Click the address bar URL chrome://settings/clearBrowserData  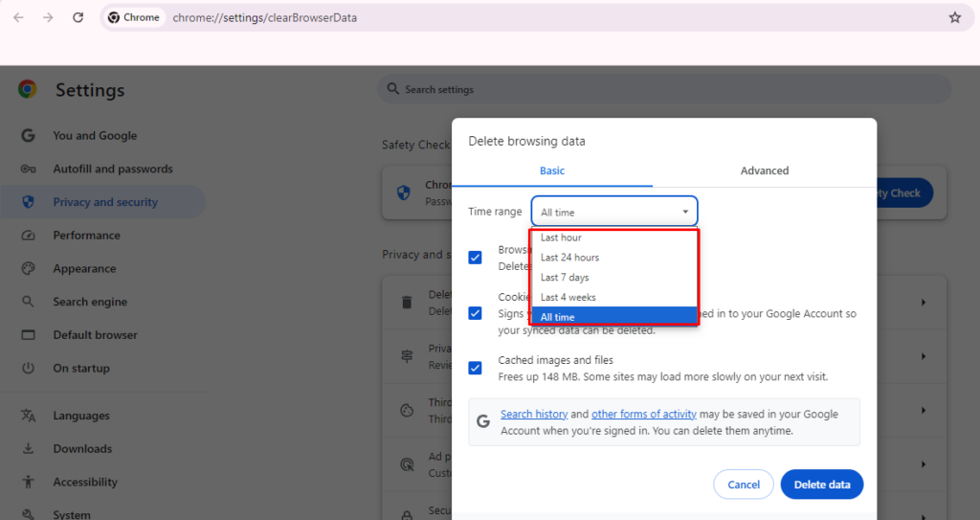[x=264, y=17]
